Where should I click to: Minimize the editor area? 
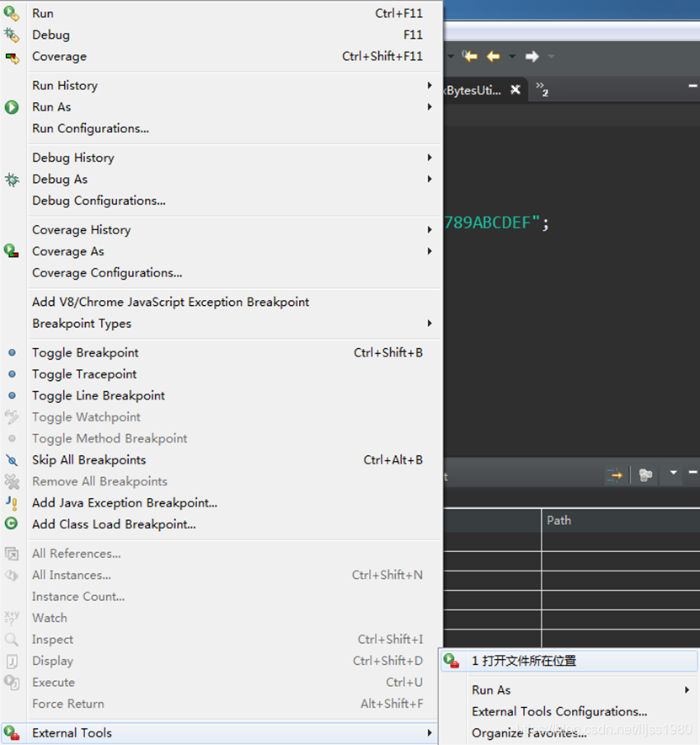[x=692, y=86]
